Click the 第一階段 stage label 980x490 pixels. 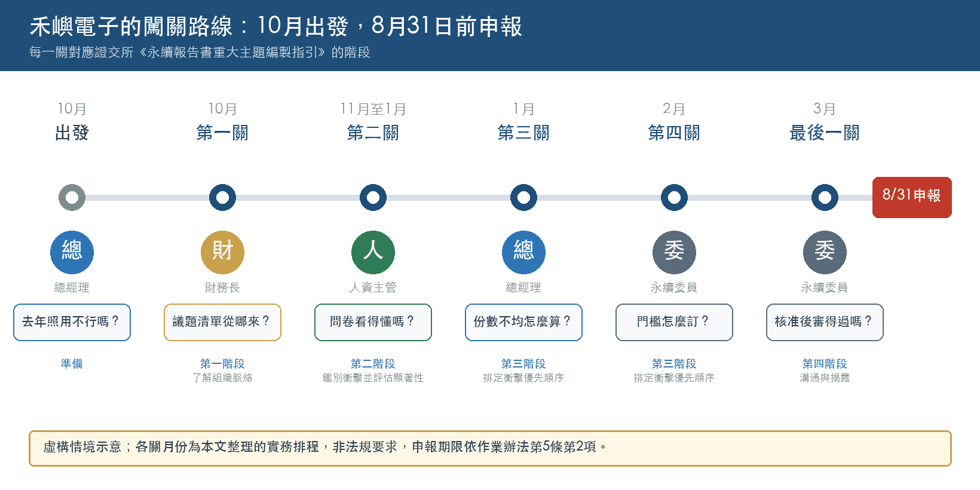click(222, 363)
